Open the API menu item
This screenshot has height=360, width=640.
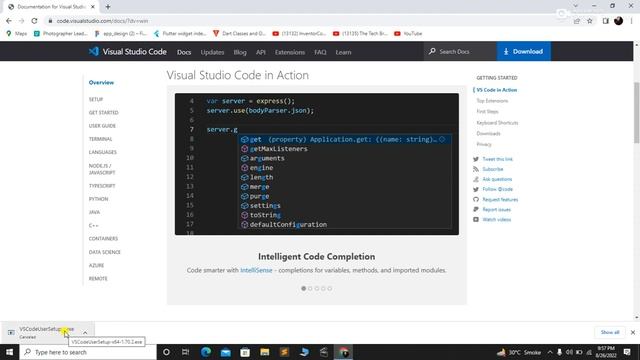point(261,52)
